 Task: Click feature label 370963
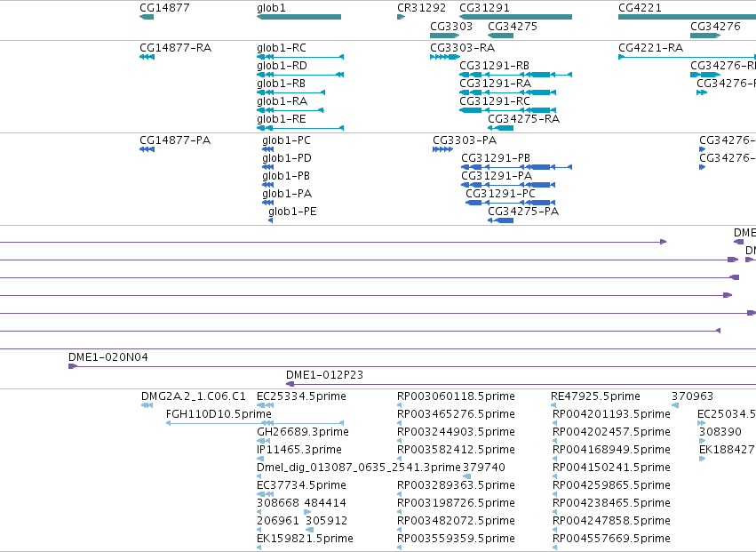(x=692, y=396)
